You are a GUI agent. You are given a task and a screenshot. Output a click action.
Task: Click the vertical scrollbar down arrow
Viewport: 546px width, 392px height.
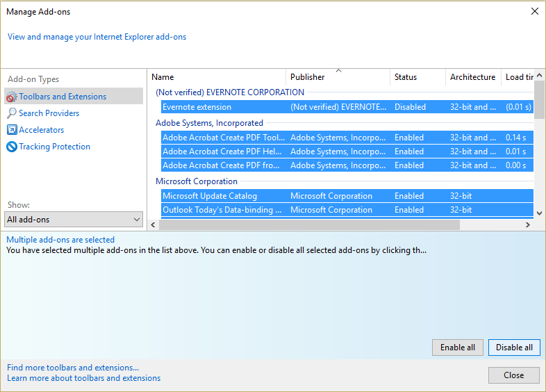[x=539, y=213]
